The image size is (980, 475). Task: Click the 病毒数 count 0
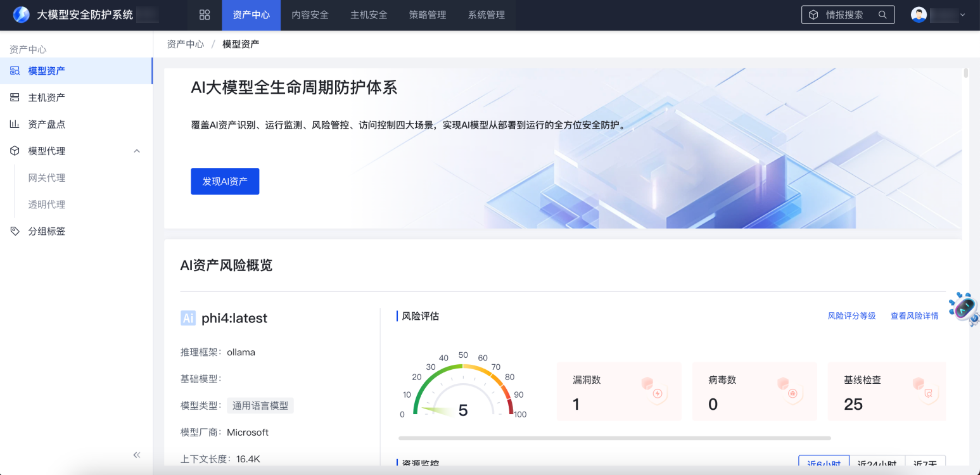point(713,405)
